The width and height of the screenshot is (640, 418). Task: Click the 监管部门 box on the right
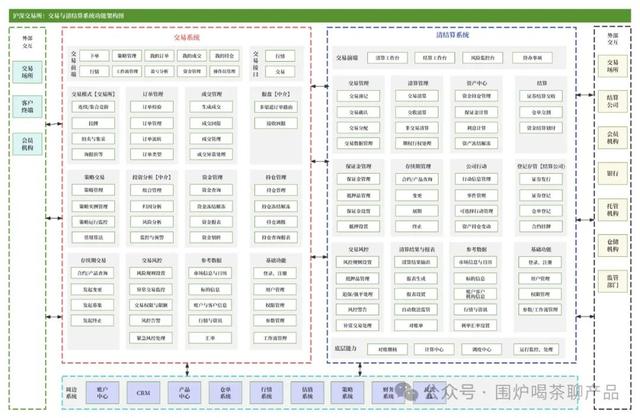coord(612,281)
